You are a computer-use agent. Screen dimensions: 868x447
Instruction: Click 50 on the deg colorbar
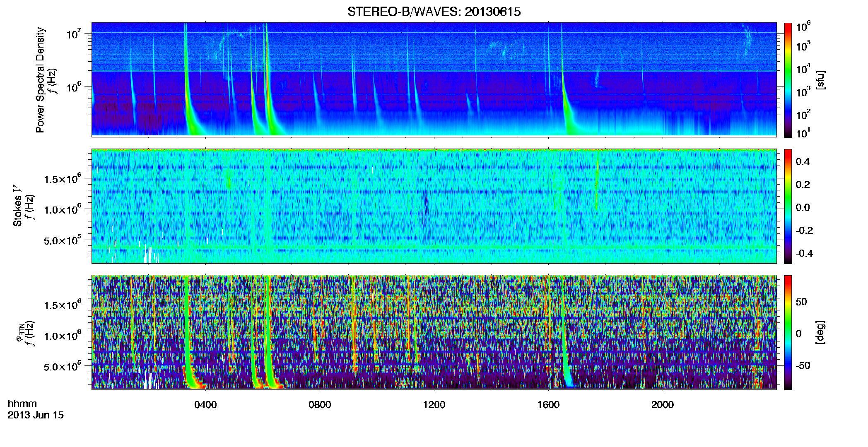tap(801, 302)
